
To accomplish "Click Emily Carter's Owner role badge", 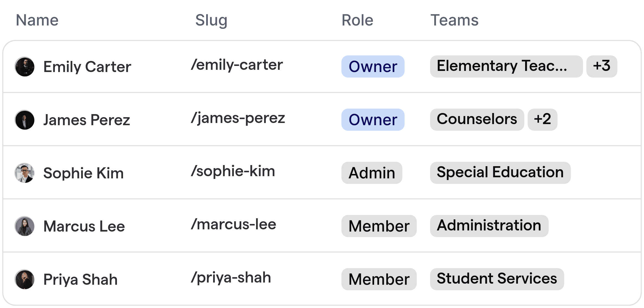I will pyautogui.click(x=373, y=66).
